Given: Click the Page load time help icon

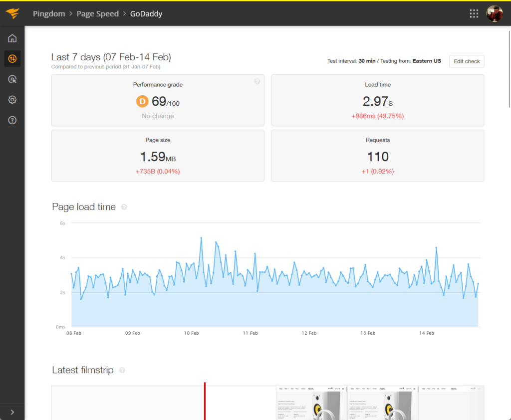Looking at the screenshot, I should coord(124,207).
